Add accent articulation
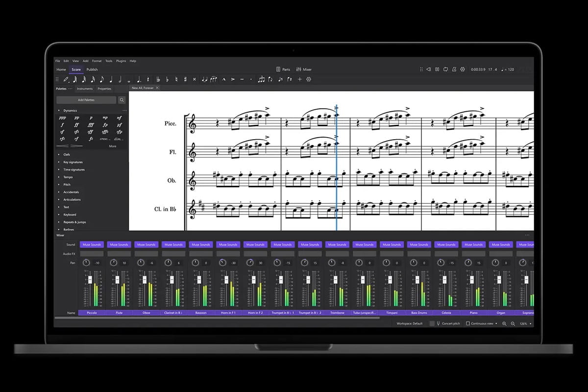 pyautogui.click(x=233, y=79)
